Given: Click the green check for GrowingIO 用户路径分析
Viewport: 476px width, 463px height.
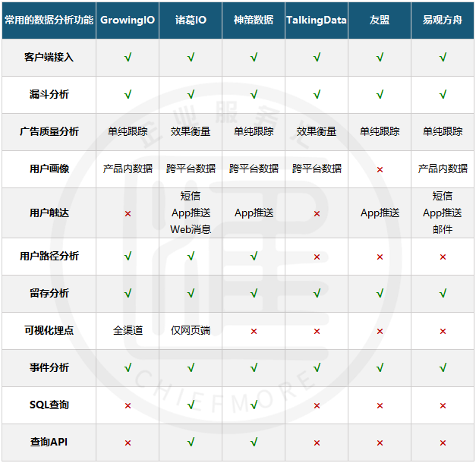Looking at the screenshot, I should 128,257.
